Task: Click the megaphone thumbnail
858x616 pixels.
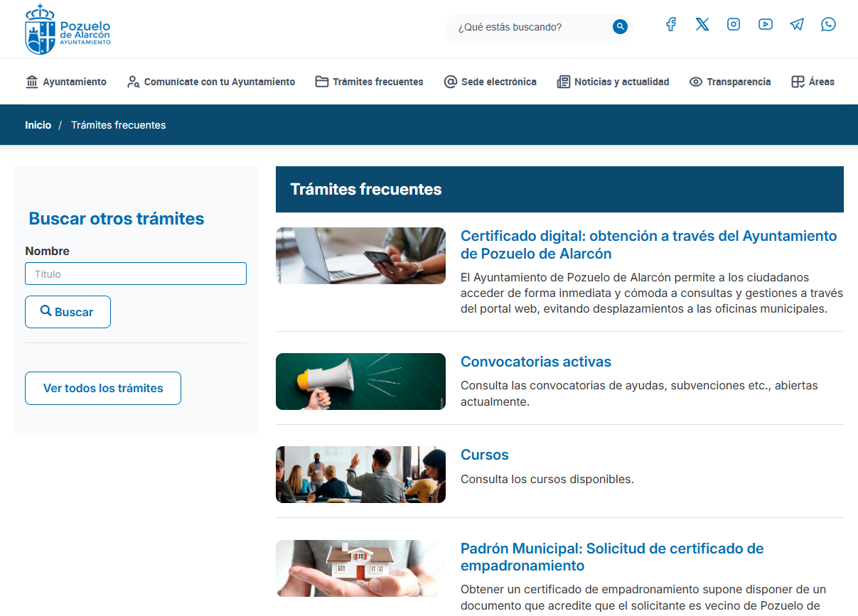Action: point(360,382)
